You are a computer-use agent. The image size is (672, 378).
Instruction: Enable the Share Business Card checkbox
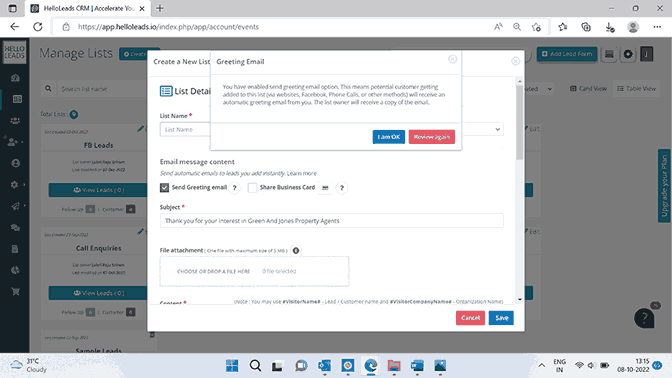252,187
